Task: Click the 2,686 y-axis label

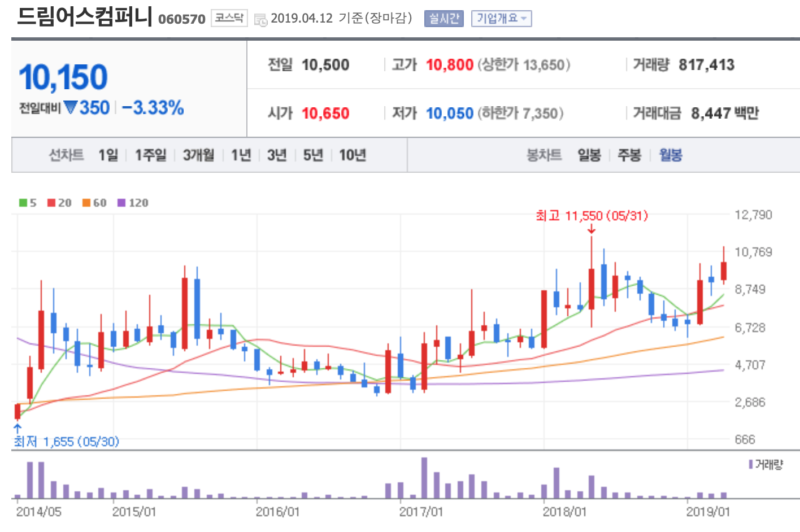Action: (x=750, y=402)
